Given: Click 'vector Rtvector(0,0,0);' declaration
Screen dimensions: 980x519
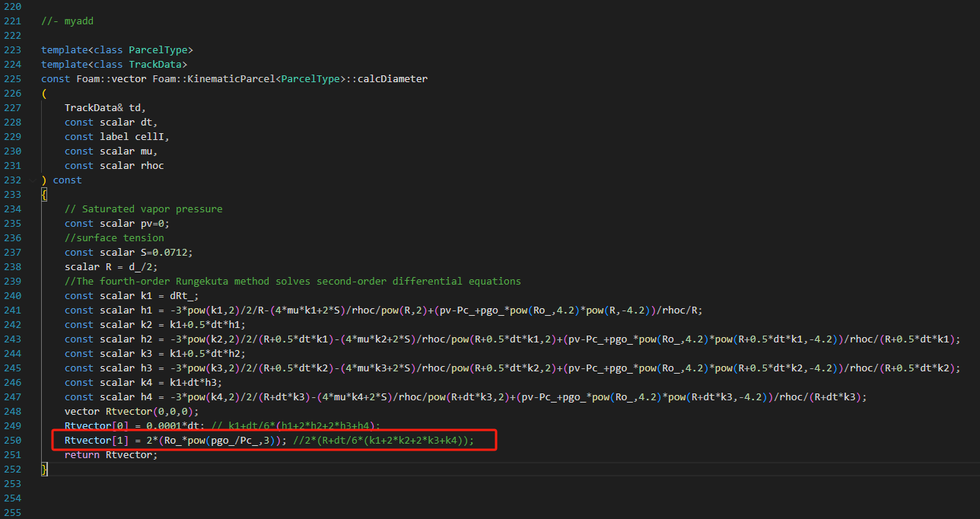Looking at the screenshot, I should tap(131, 412).
